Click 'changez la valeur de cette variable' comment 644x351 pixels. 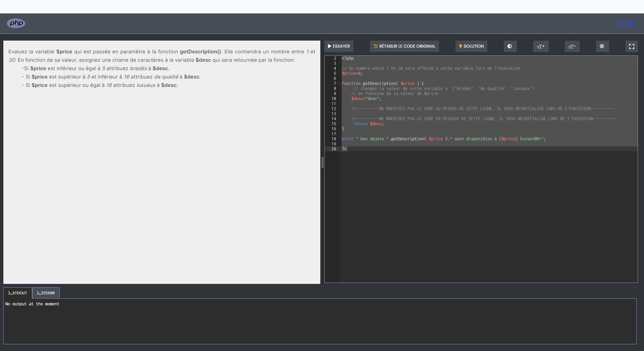444,89
